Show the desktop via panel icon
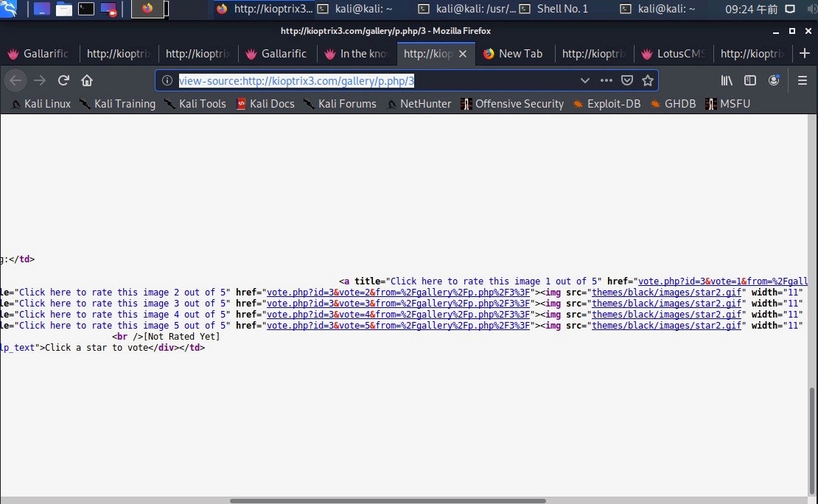Image resolution: width=818 pixels, height=504 pixels. click(41, 9)
